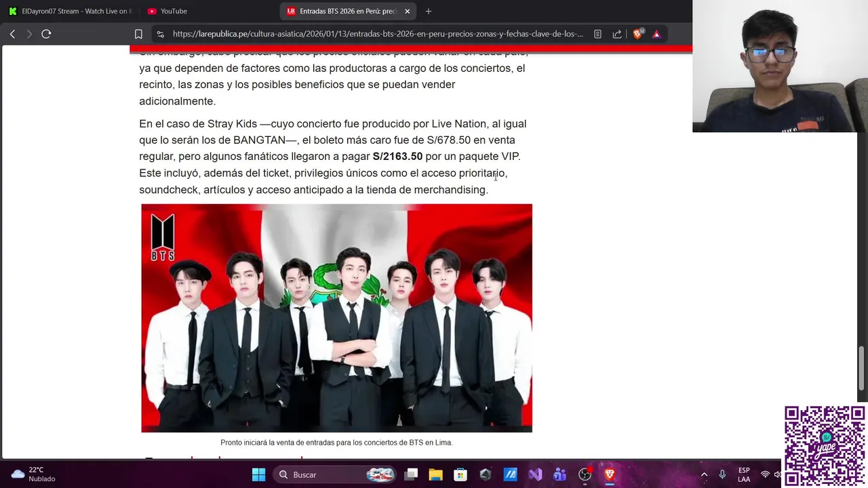
Task: Launch Microsoft Store from the taskbar
Action: tap(460, 474)
